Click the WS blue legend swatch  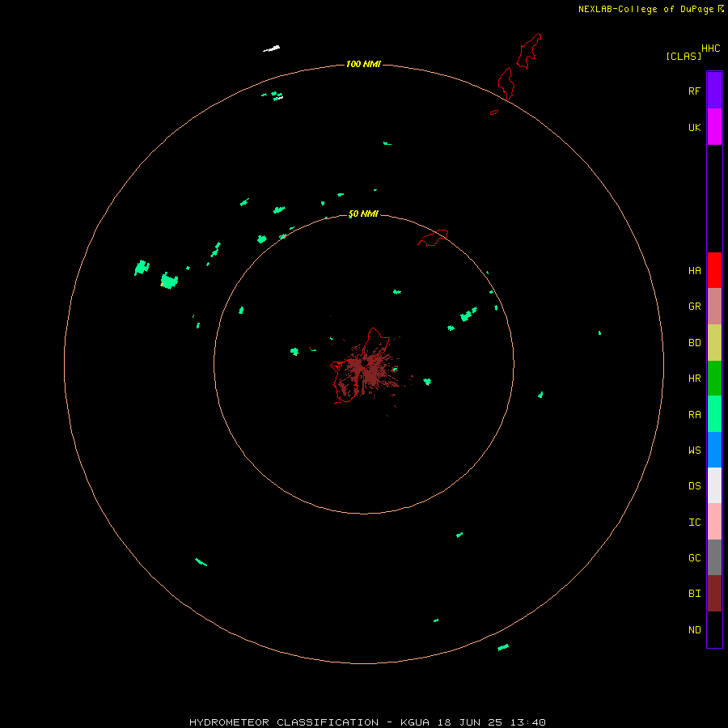tap(714, 450)
